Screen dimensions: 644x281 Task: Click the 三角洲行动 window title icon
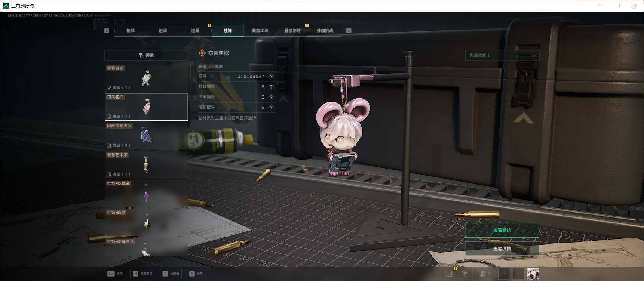6,6
